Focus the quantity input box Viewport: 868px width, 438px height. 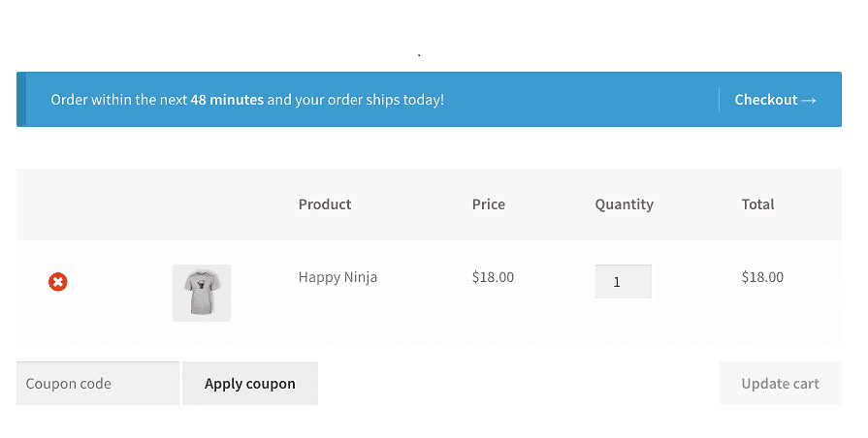(x=623, y=282)
